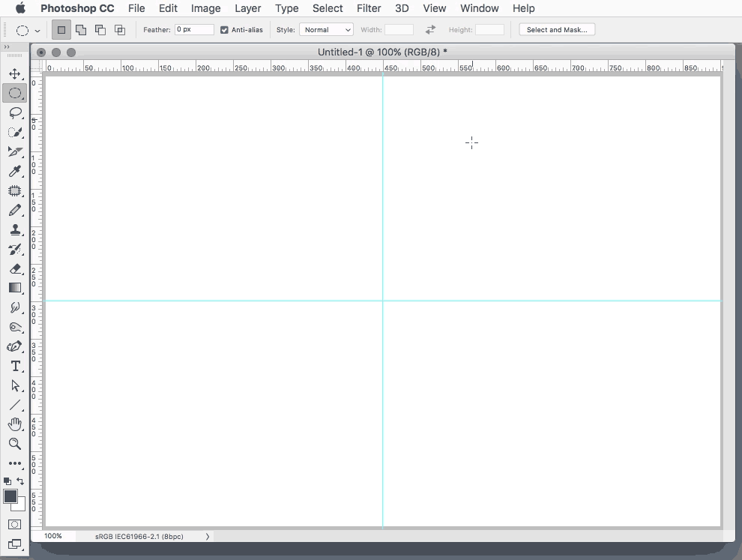Swap foreground and background colors
The width and height of the screenshot is (742, 560).
pos(20,481)
